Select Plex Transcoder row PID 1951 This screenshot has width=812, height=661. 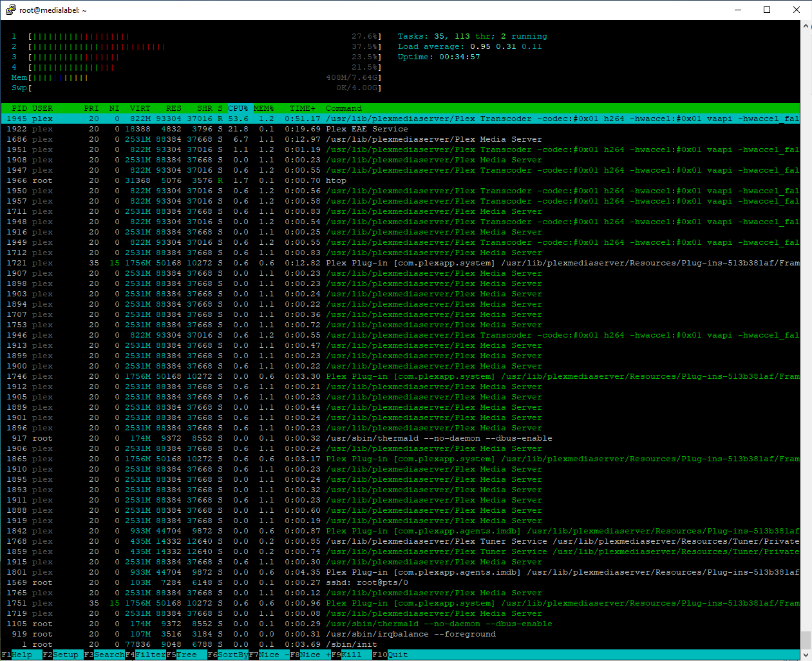[401, 149]
